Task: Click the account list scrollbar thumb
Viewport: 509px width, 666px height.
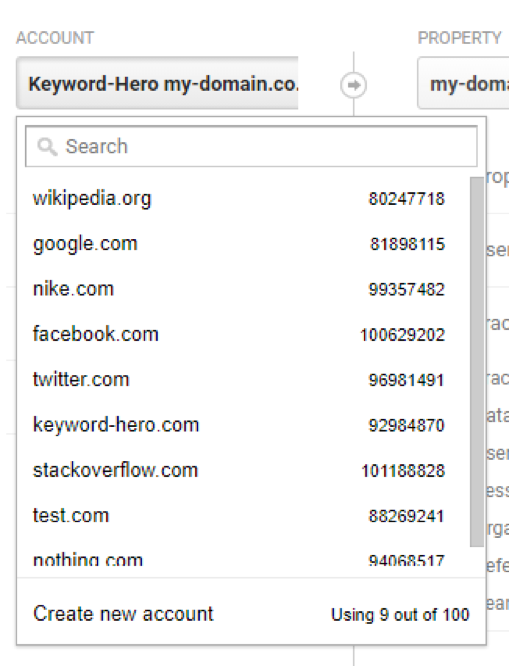Action: tap(477, 362)
